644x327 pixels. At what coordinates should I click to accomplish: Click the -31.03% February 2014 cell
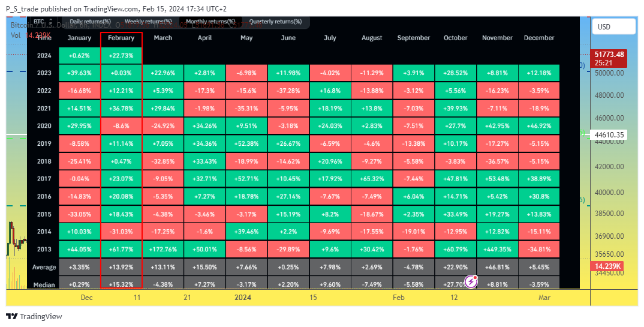(121, 232)
